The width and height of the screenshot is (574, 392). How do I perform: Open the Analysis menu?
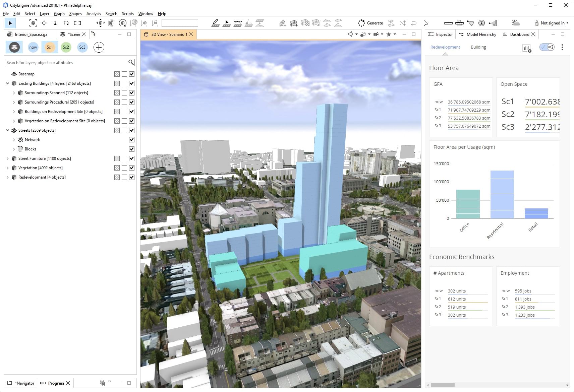point(94,14)
